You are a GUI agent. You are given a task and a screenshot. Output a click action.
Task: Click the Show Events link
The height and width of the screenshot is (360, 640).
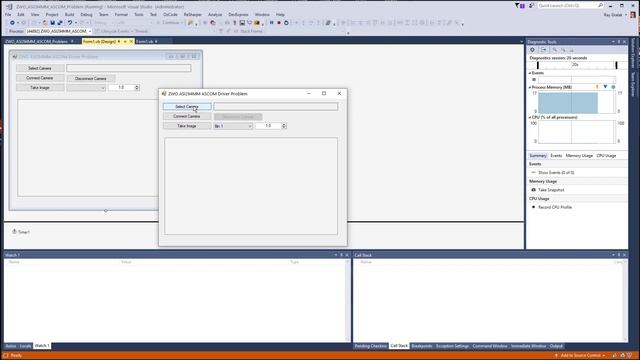[x=556, y=173]
